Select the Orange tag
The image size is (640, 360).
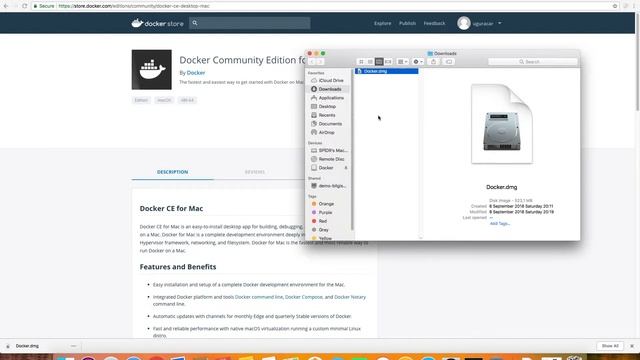[327, 204]
